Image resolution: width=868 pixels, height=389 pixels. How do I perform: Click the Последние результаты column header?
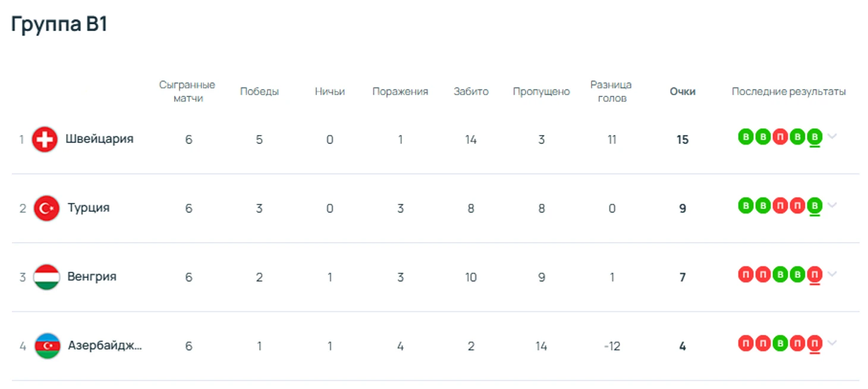pyautogui.click(x=788, y=92)
